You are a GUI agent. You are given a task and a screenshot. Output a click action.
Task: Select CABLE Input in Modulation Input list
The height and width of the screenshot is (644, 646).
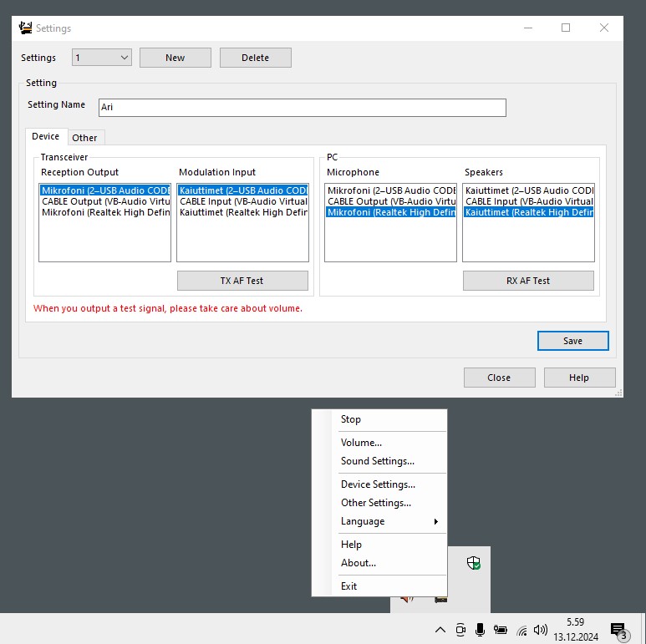coord(243,201)
